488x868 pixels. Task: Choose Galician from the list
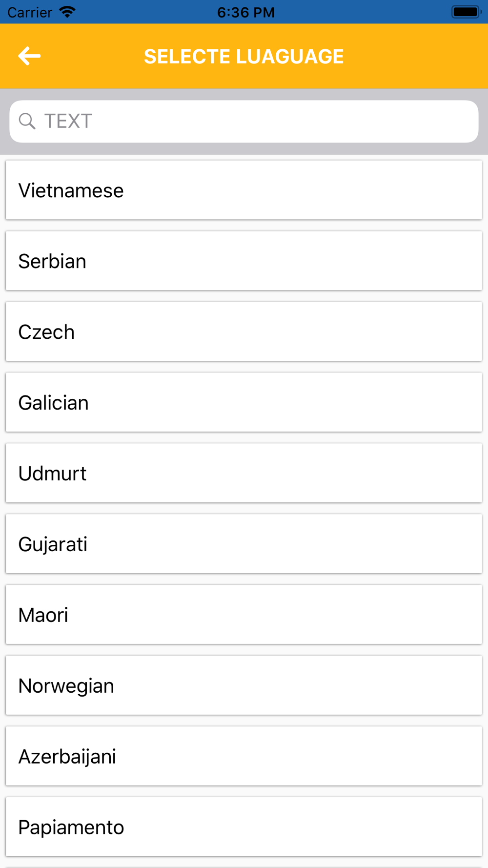click(244, 402)
